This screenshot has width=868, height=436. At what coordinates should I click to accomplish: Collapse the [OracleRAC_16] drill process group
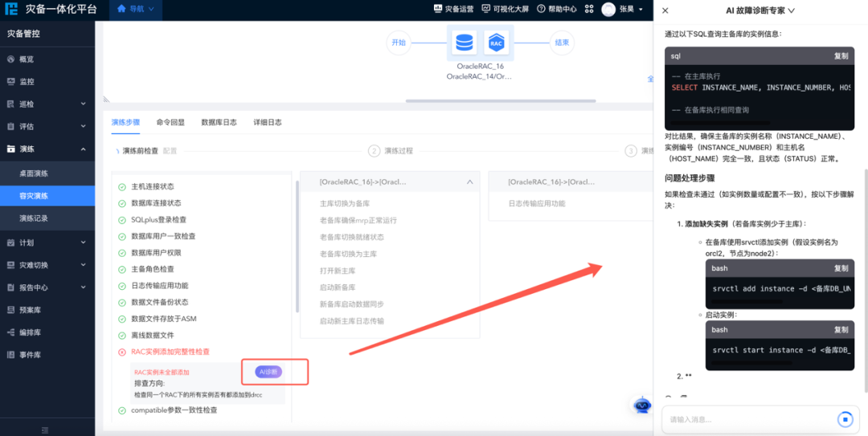coord(469,182)
